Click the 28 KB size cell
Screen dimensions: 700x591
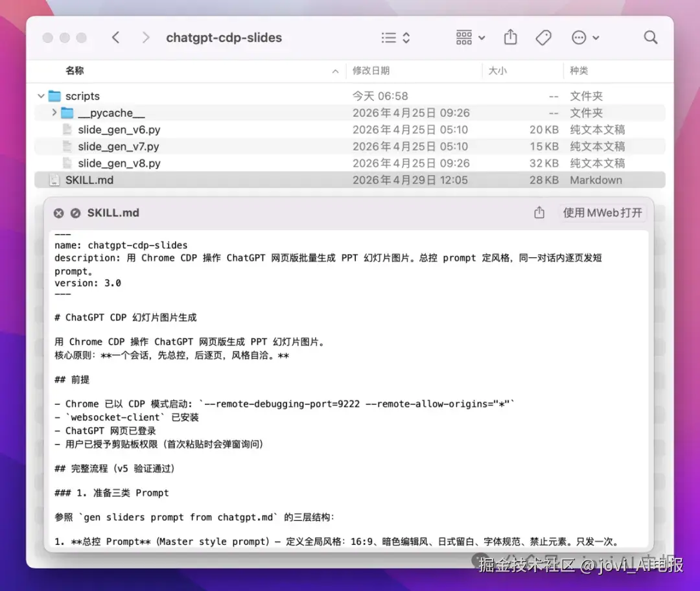pyautogui.click(x=544, y=180)
